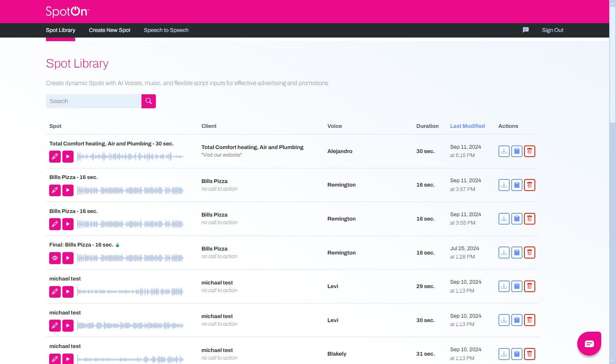Go to the Create New Spot tab
The image size is (616, 364).
[x=110, y=30]
